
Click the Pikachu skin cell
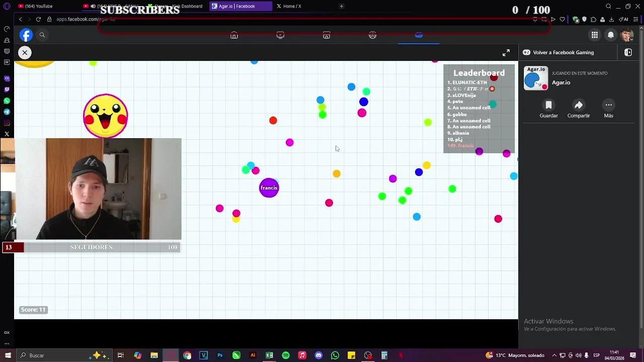(106, 116)
